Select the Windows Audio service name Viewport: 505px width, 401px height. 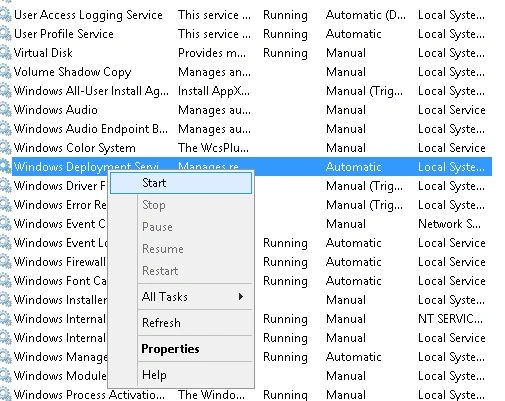[56, 110]
